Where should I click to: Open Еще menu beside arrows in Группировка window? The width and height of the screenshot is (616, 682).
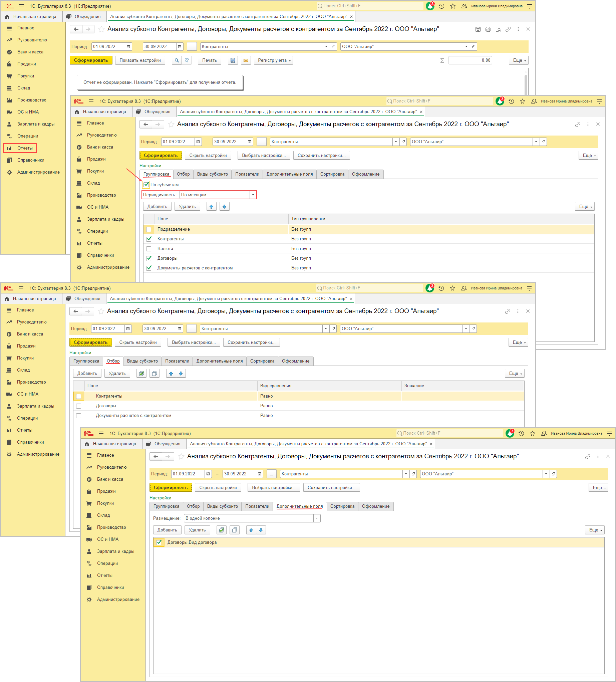[x=585, y=206]
